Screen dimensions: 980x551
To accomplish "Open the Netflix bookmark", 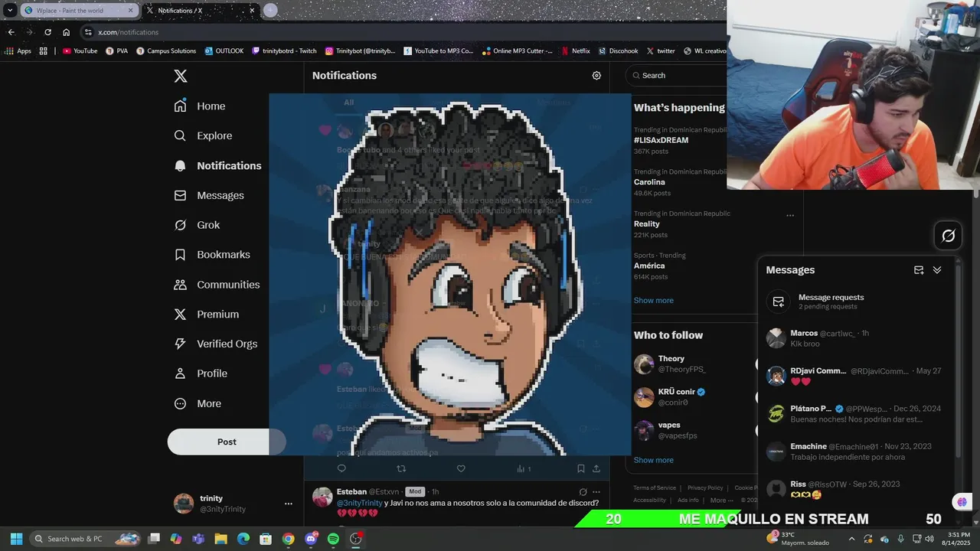I will point(576,51).
